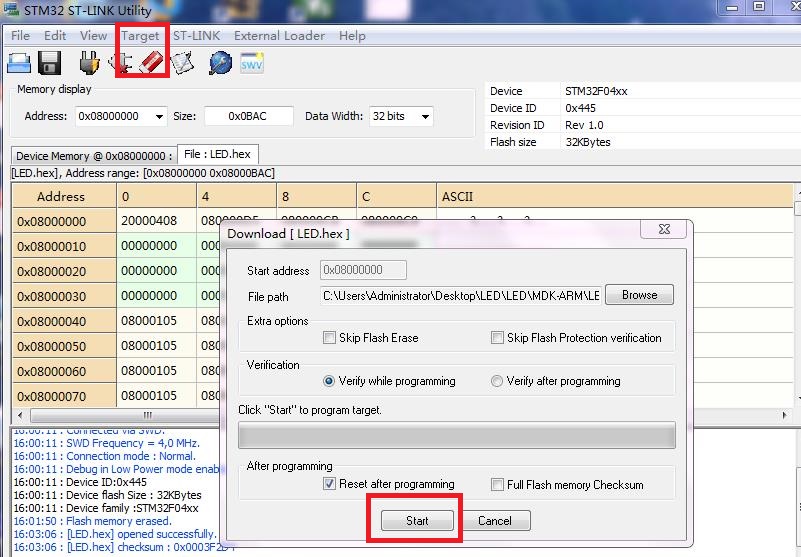
Task: Enable Skip Flash Erase checkbox
Action: (329, 338)
